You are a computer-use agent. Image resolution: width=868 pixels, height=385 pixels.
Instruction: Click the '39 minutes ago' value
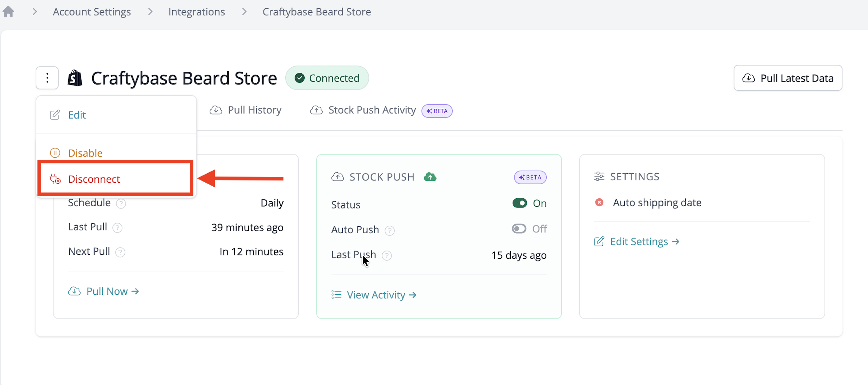click(x=247, y=227)
